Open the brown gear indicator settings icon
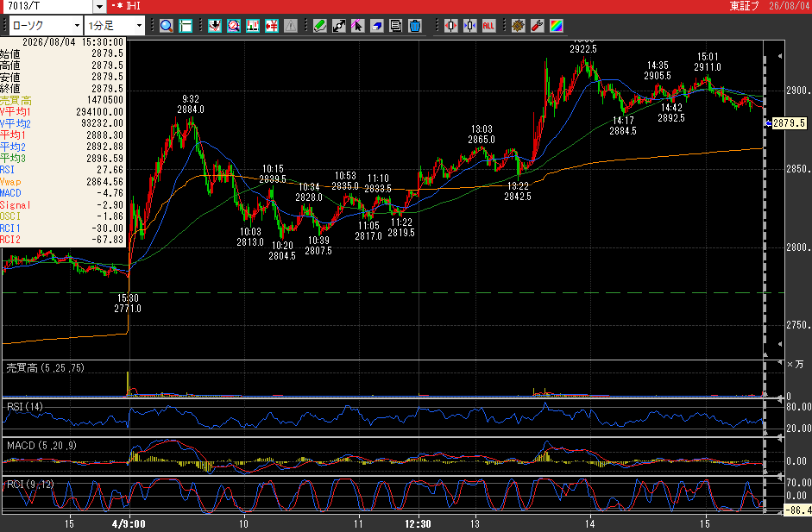812x532 pixels. click(518, 25)
